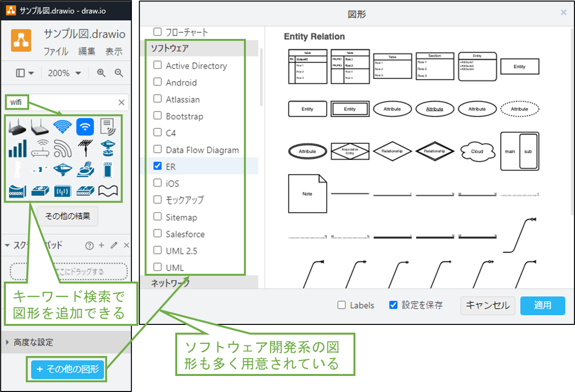This screenshot has height=392, width=575.
Task: Click the その他の図形 button
Action: point(68,369)
